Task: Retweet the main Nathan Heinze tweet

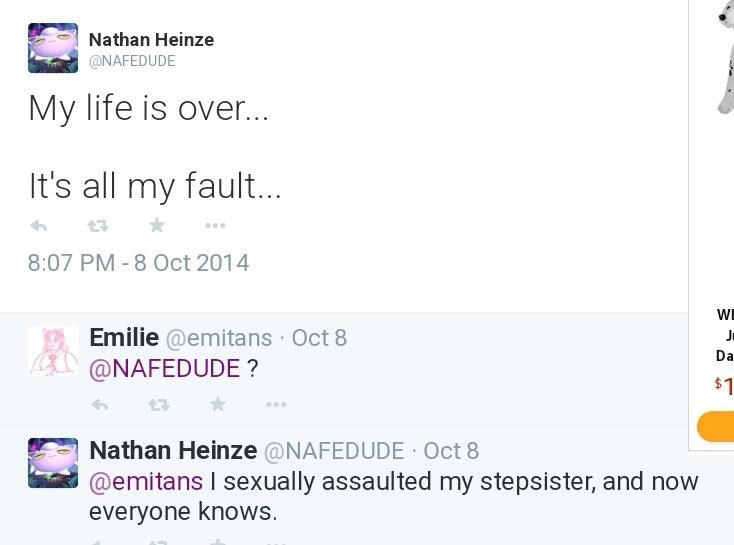Action: point(97,226)
